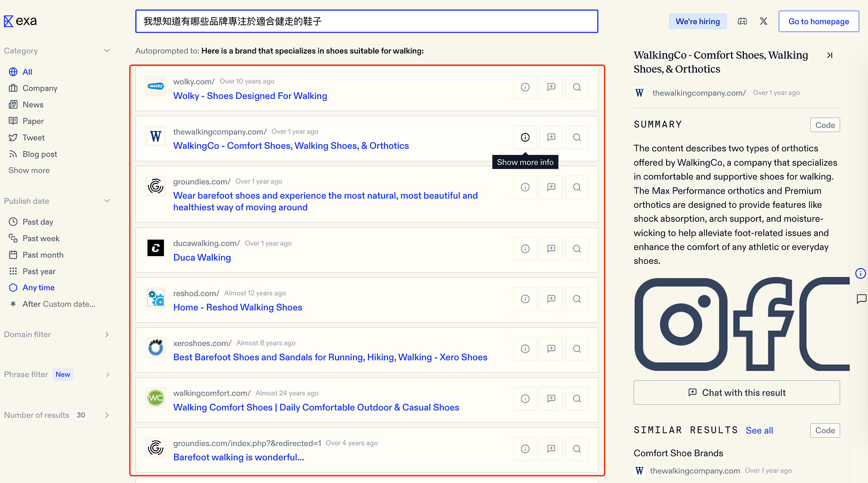868x483 pixels.
Task: Open chat icon for Wolky result
Action: [x=551, y=87]
